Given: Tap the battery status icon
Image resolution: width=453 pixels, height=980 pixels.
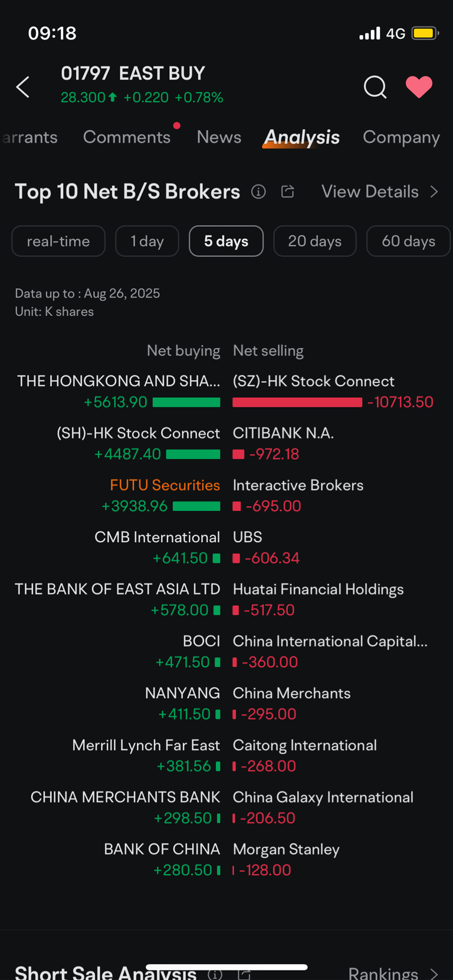Looking at the screenshot, I should click(x=425, y=33).
